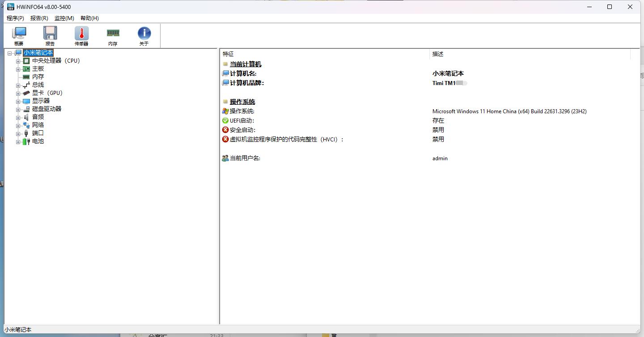
Task: Click the 小米笔记本 computer name value
Action: 448,74
